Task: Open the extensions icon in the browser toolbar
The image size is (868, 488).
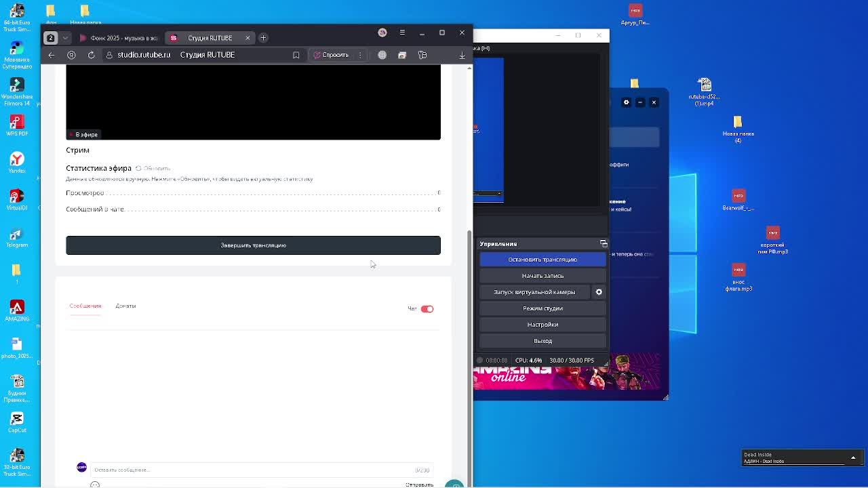Action: [422, 55]
